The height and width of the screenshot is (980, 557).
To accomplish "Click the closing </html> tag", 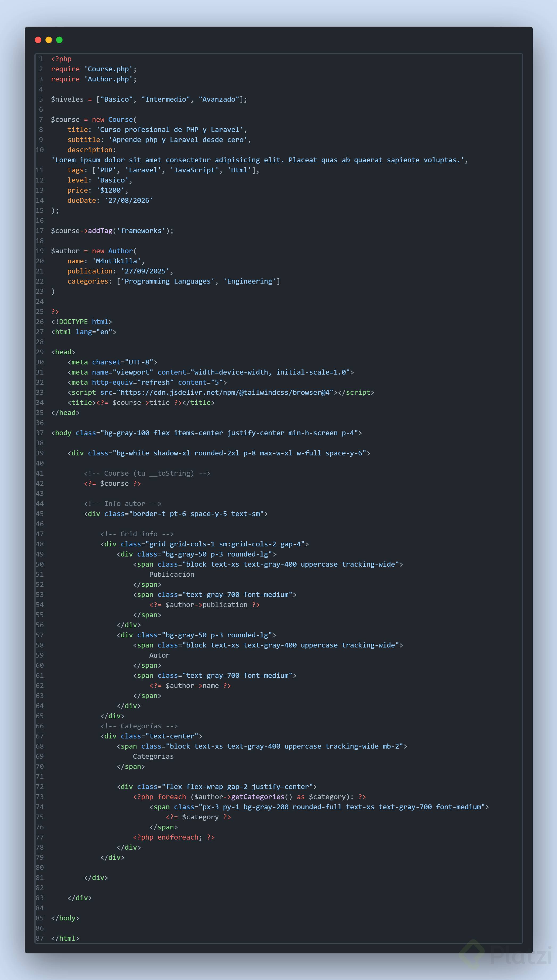I will 65,938.
